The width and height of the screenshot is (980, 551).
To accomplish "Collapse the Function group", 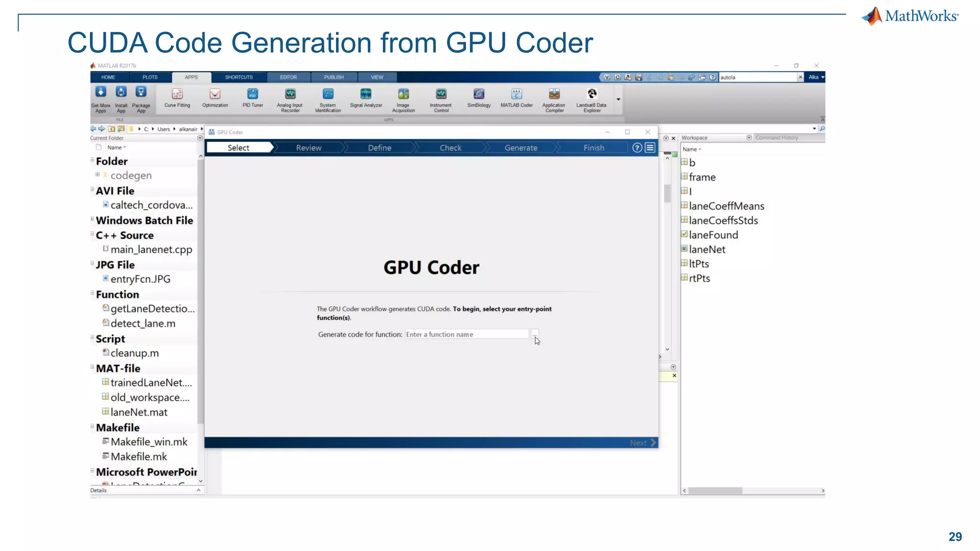I will (x=92, y=293).
